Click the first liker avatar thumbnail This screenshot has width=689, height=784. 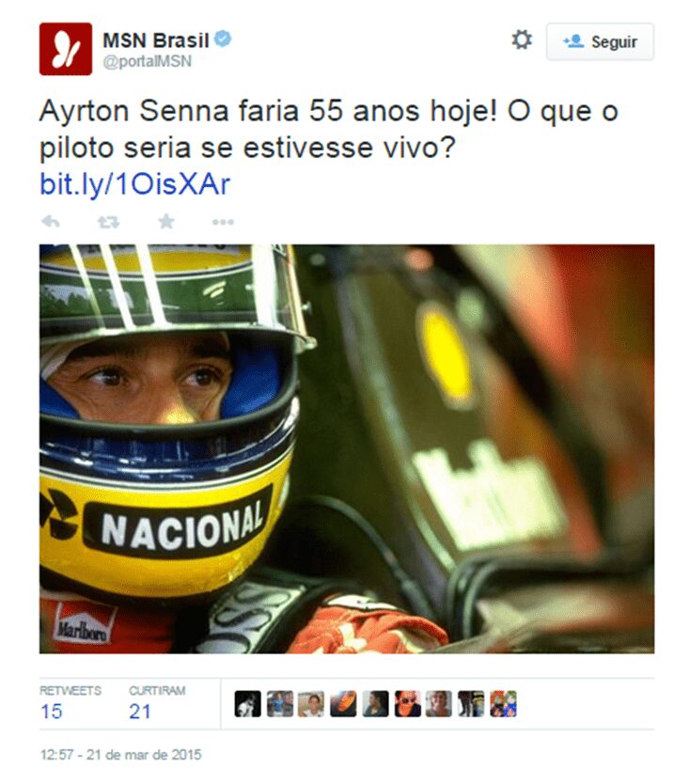[247, 704]
